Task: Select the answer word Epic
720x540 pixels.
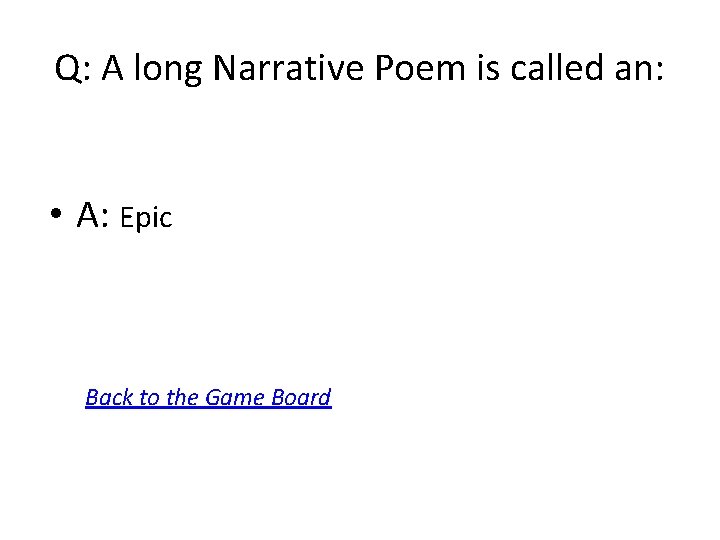Action: coord(146,218)
